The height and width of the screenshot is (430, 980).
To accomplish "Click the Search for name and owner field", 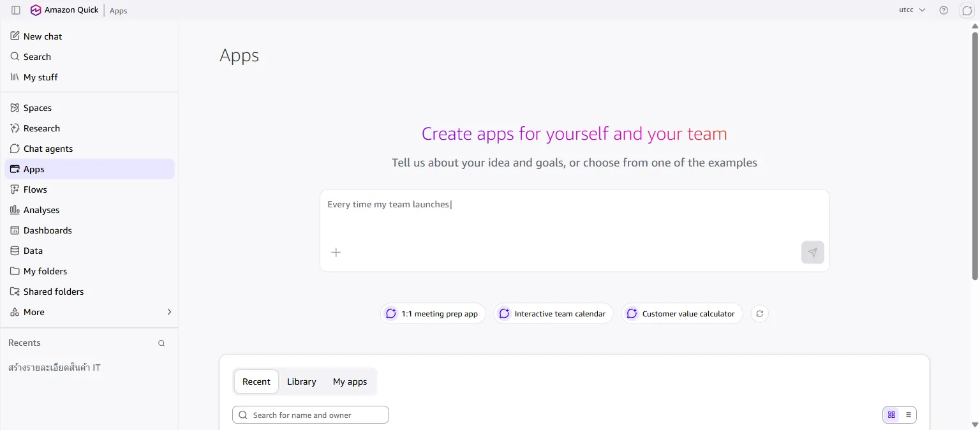I will click(311, 415).
